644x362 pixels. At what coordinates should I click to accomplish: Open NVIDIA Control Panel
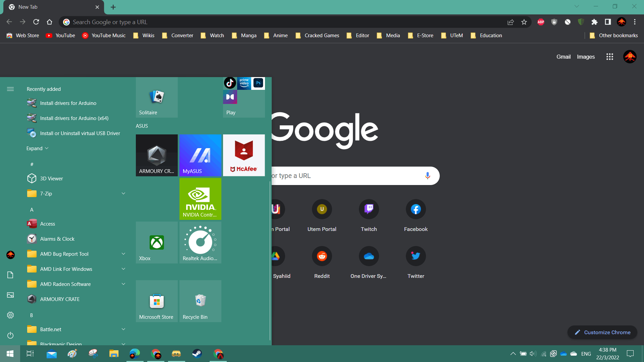[x=200, y=198]
